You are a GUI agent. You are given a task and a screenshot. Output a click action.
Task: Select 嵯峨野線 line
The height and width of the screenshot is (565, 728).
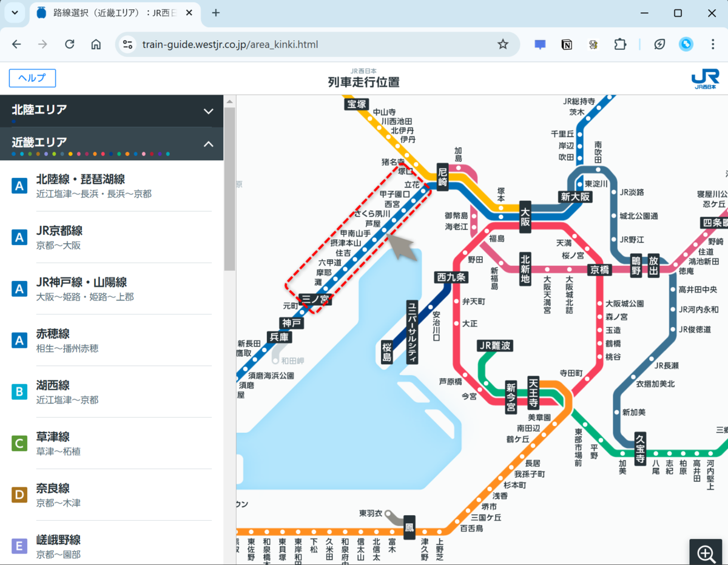tap(112, 546)
